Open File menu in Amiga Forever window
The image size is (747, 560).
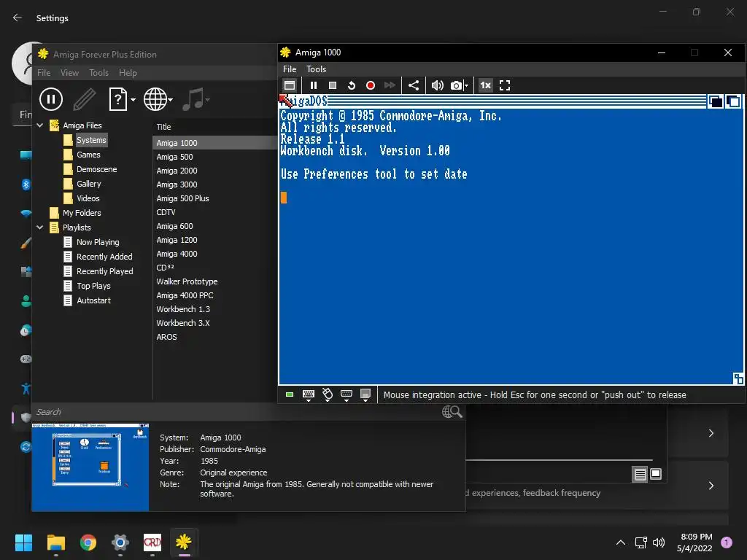click(x=44, y=73)
